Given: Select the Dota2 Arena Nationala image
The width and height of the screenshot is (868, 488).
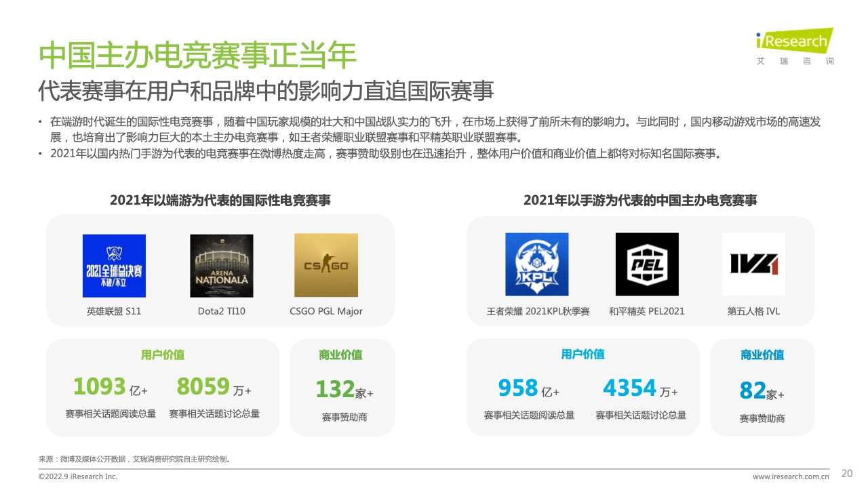Looking at the screenshot, I should pos(222,266).
